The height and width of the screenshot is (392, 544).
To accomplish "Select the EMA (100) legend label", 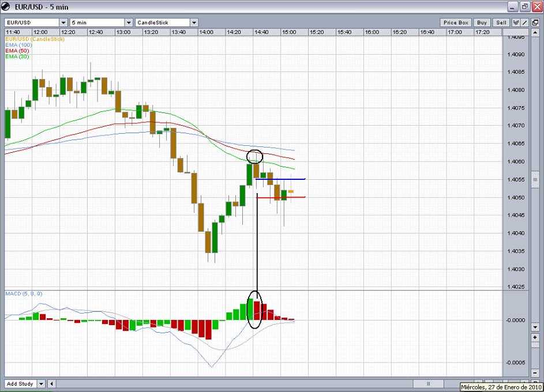I will click(18, 45).
